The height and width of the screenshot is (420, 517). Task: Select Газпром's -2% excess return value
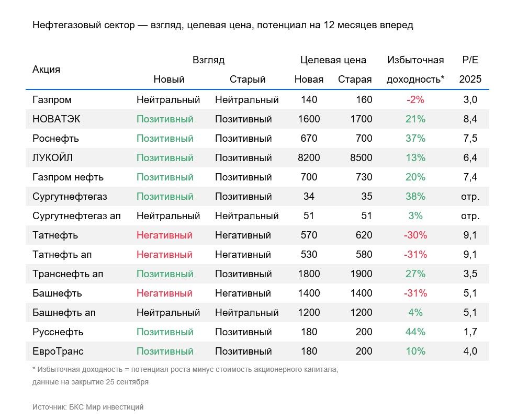click(415, 100)
